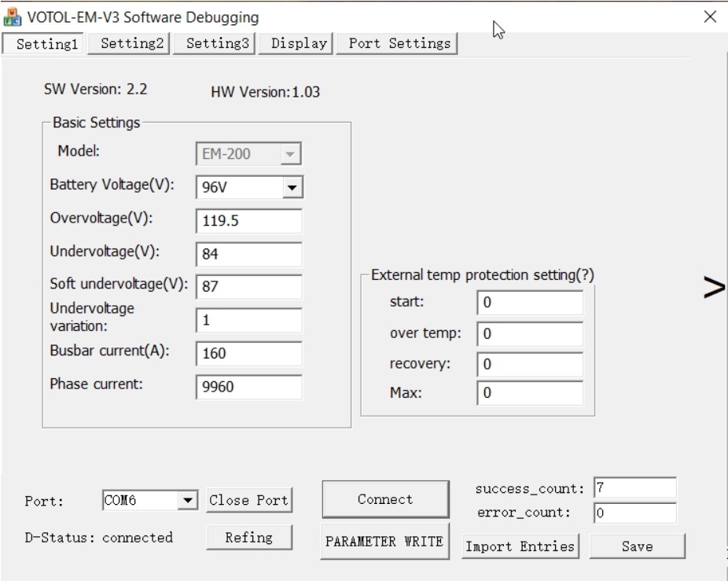The image size is (728, 581).
Task: Click the success_count field
Action: pos(634,487)
